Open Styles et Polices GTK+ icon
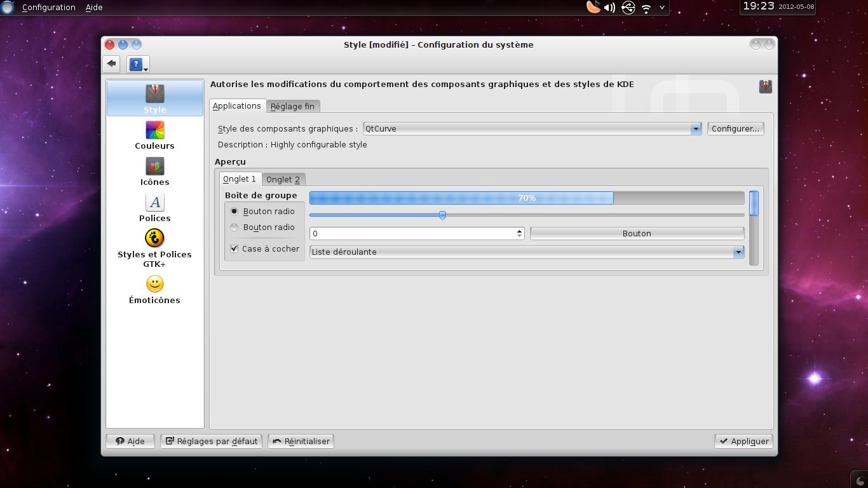Screen dimensions: 868x488 click(154, 239)
